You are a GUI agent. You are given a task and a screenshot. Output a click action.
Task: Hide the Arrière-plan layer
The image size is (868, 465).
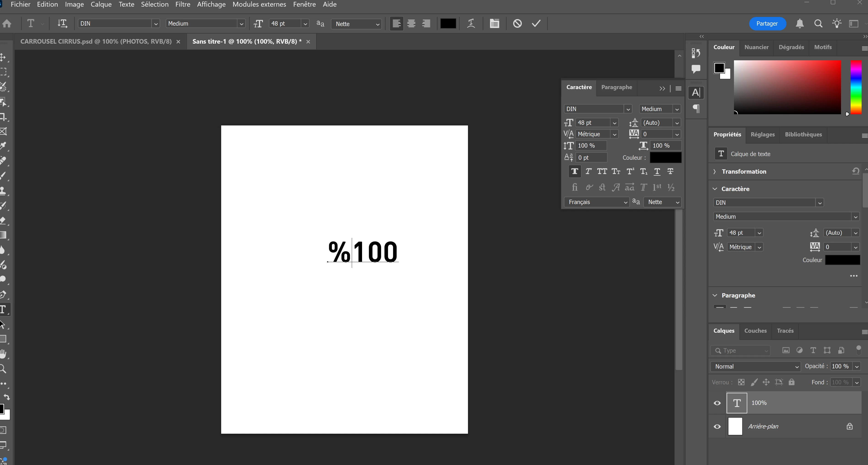[717, 426]
